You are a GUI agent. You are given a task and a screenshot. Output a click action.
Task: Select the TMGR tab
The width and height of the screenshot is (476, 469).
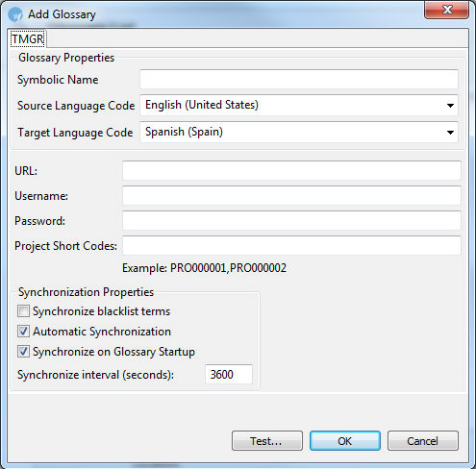click(x=28, y=38)
